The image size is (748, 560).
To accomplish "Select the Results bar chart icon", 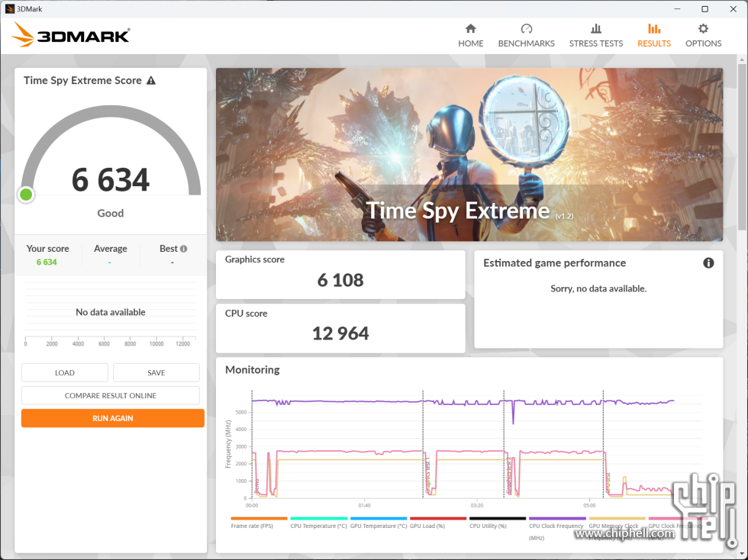I will click(x=654, y=29).
